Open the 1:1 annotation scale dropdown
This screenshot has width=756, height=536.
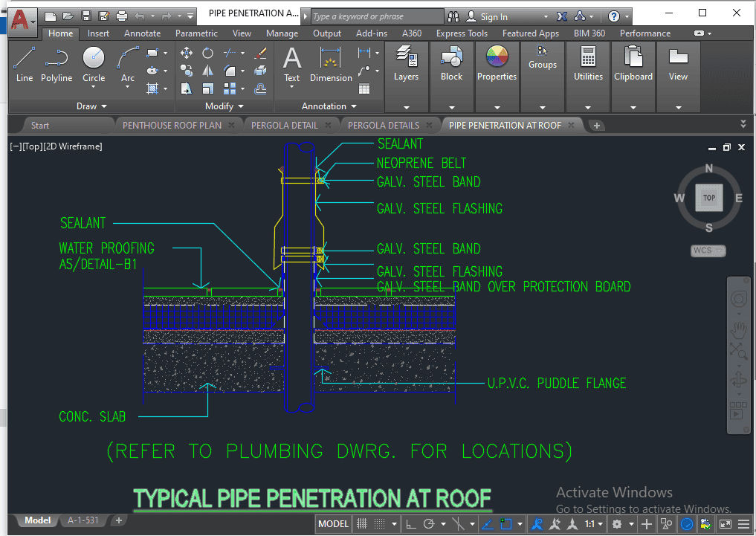[x=592, y=524]
